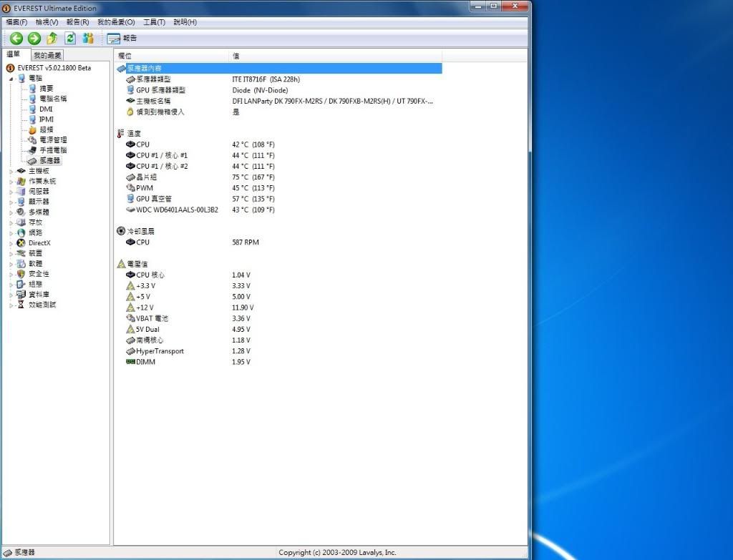733x560 pixels.
Task: Click the disc icon beside 軟體
Action: (x=21, y=263)
